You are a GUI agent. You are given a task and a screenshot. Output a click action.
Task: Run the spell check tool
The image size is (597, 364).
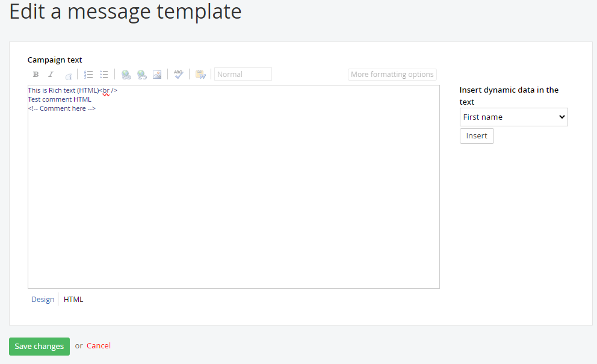point(178,74)
